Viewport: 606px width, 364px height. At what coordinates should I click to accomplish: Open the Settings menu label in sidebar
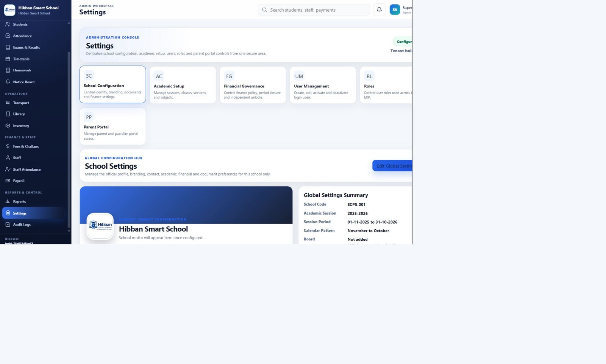[20, 213]
